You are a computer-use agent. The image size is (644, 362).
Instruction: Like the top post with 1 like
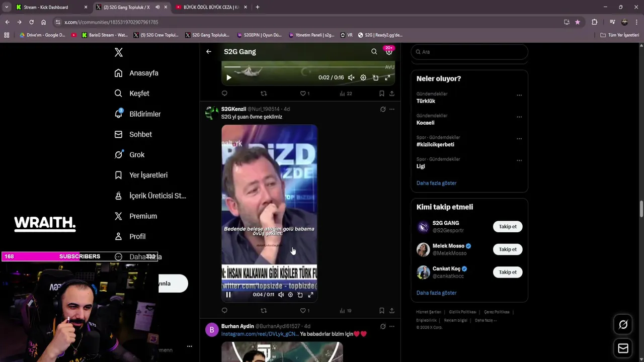point(304,94)
